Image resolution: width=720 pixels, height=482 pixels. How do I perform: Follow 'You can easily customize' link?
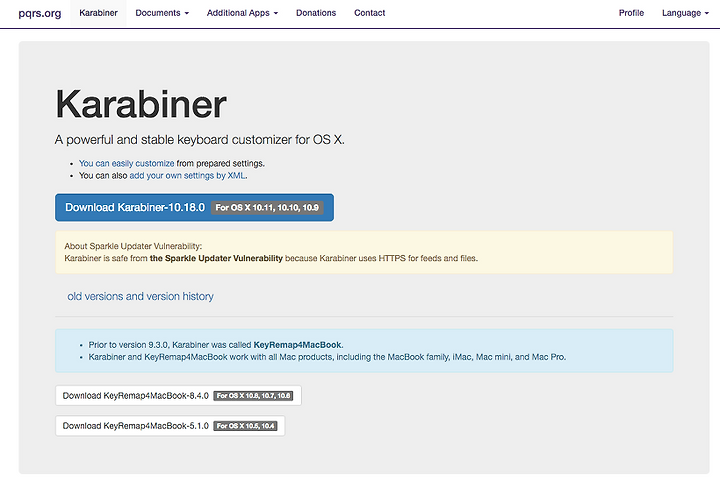126,163
